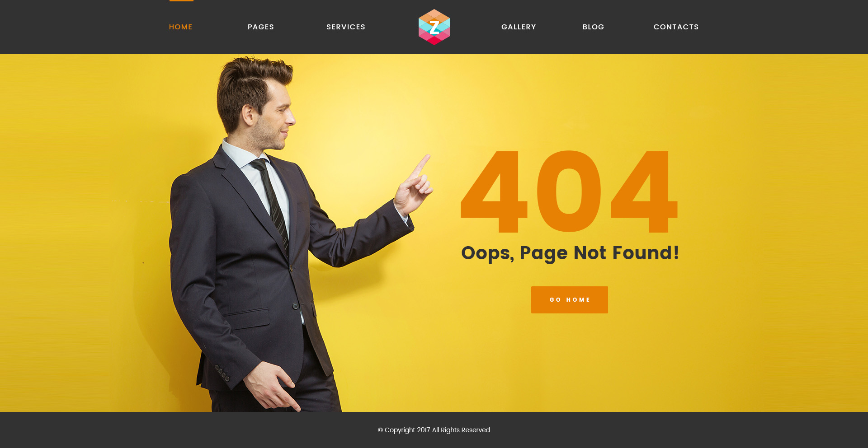This screenshot has width=868, height=448.
Task: Click the Go Home button
Action: coord(570,300)
